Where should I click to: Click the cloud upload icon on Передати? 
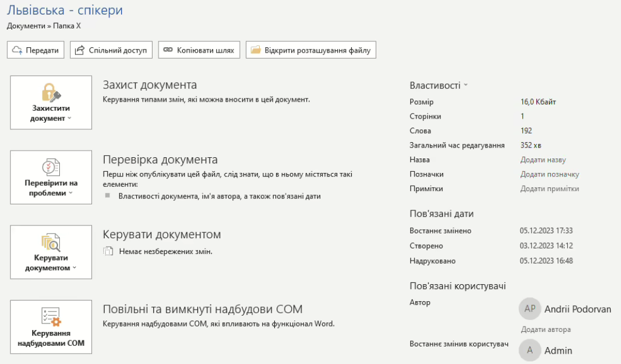coord(18,50)
